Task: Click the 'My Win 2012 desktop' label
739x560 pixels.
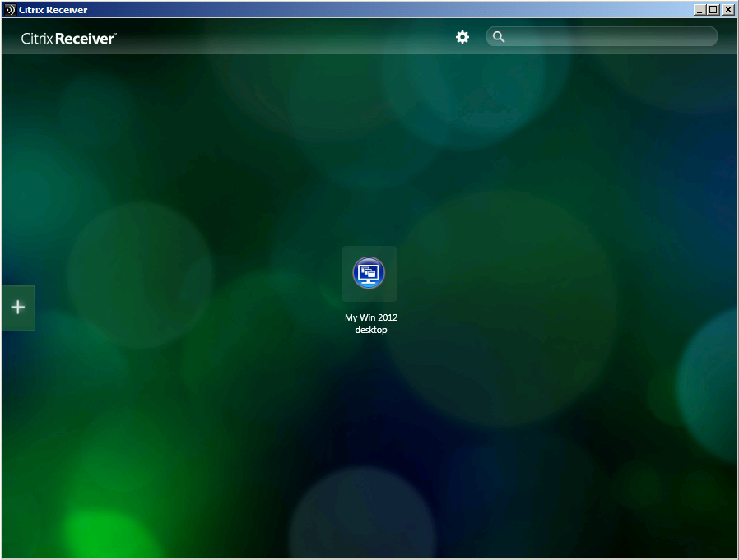Action: coord(371,323)
